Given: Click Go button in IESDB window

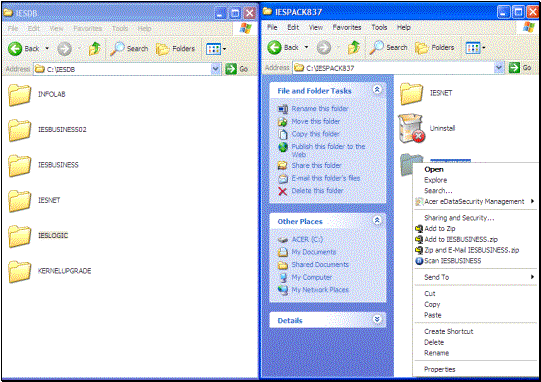Looking at the screenshot, I should coord(236,69).
